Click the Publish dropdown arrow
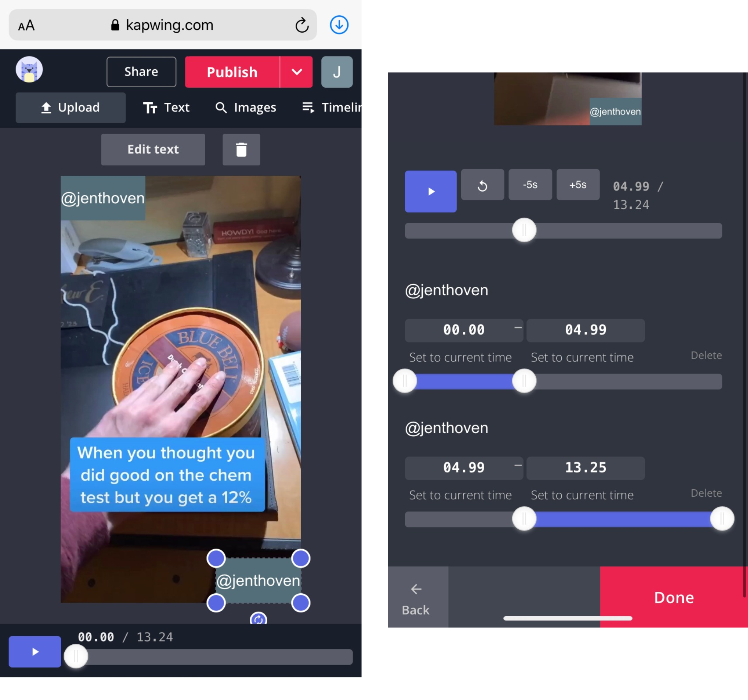 click(297, 72)
